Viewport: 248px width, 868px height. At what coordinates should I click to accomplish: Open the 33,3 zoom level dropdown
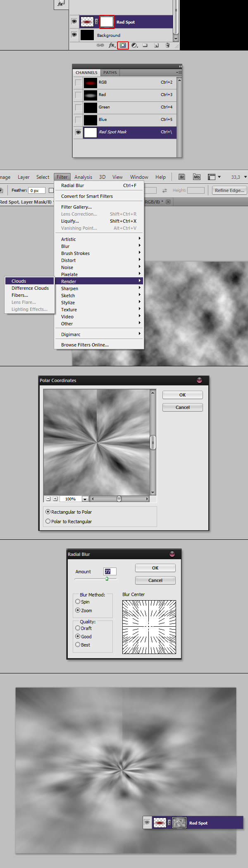(x=246, y=177)
